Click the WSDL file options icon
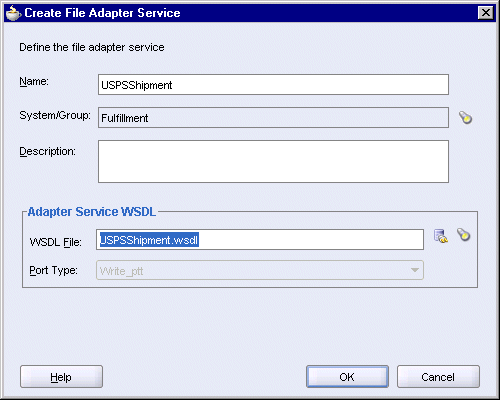 click(x=441, y=236)
